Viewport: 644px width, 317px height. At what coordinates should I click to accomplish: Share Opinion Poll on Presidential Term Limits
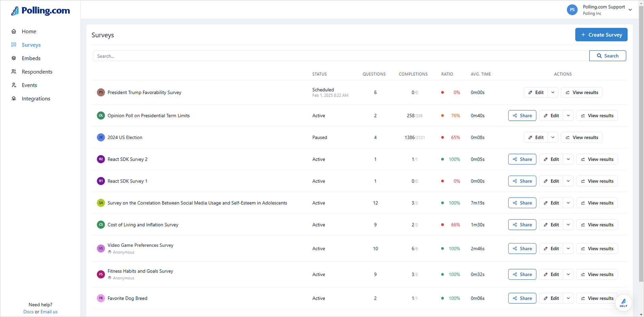[x=522, y=116]
